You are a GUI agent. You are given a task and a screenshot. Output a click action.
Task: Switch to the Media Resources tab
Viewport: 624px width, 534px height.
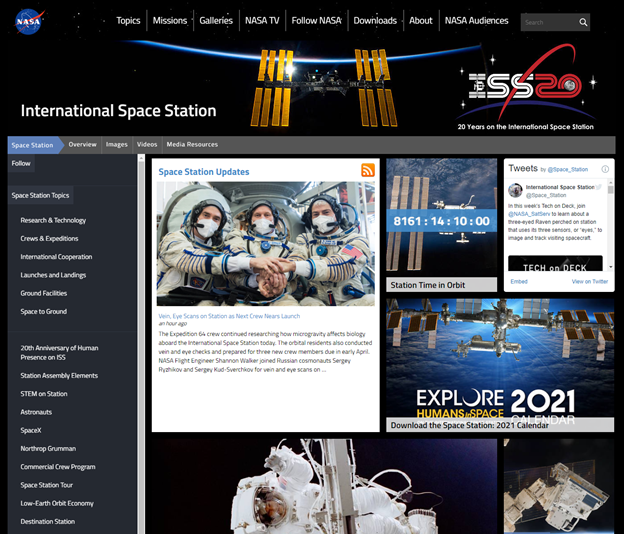point(192,144)
